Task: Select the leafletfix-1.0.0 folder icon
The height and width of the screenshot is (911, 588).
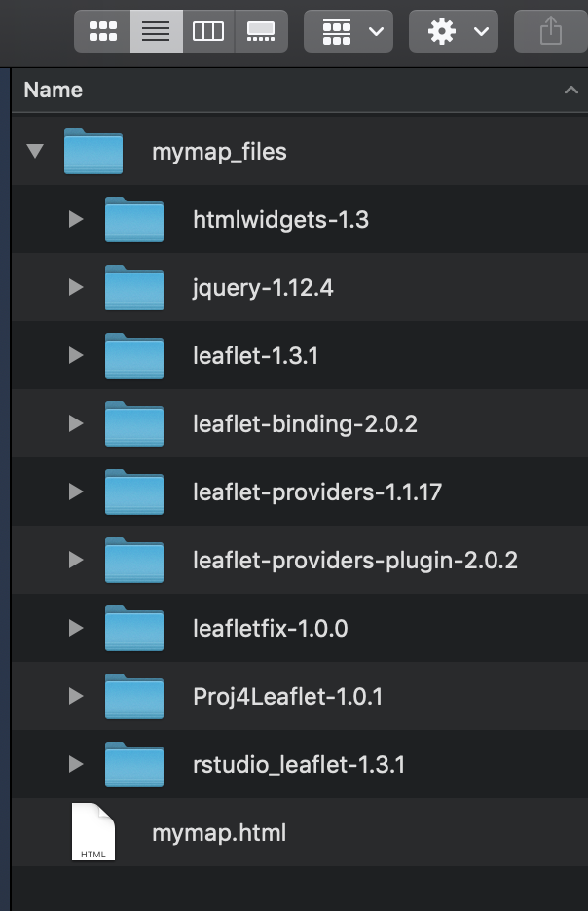Action: tap(134, 628)
